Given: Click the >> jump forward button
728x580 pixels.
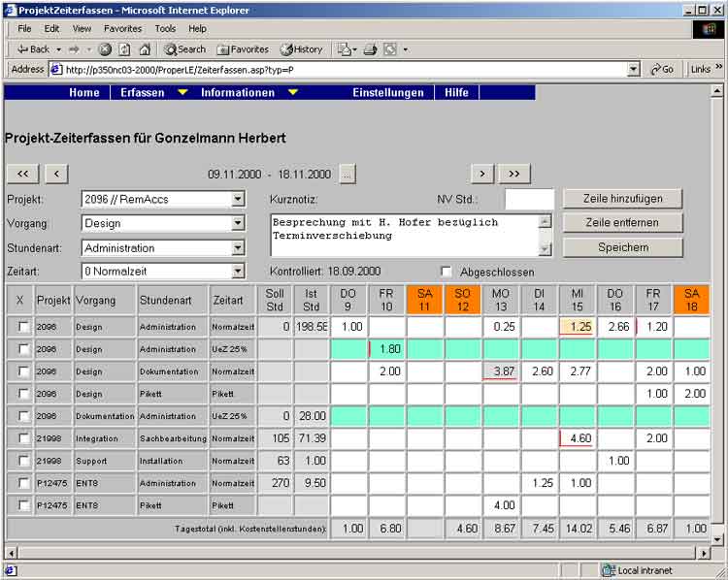Looking at the screenshot, I should point(513,174).
